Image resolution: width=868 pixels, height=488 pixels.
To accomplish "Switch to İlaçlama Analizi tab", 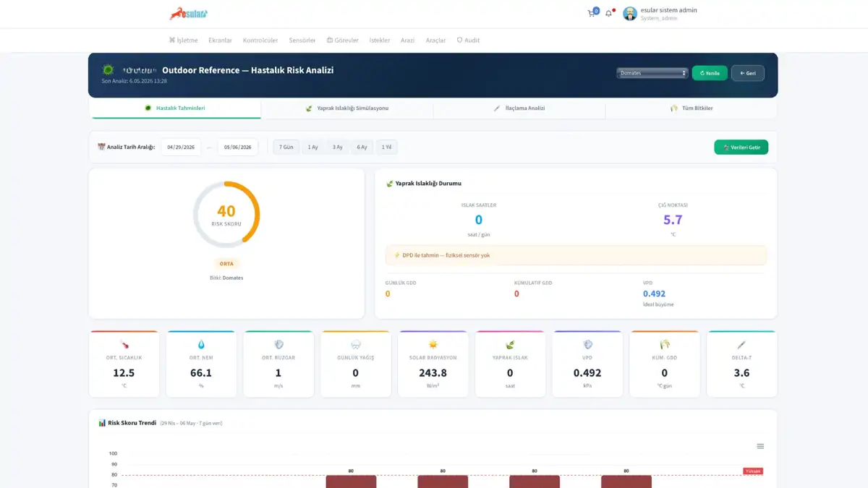I will (519, 108).
